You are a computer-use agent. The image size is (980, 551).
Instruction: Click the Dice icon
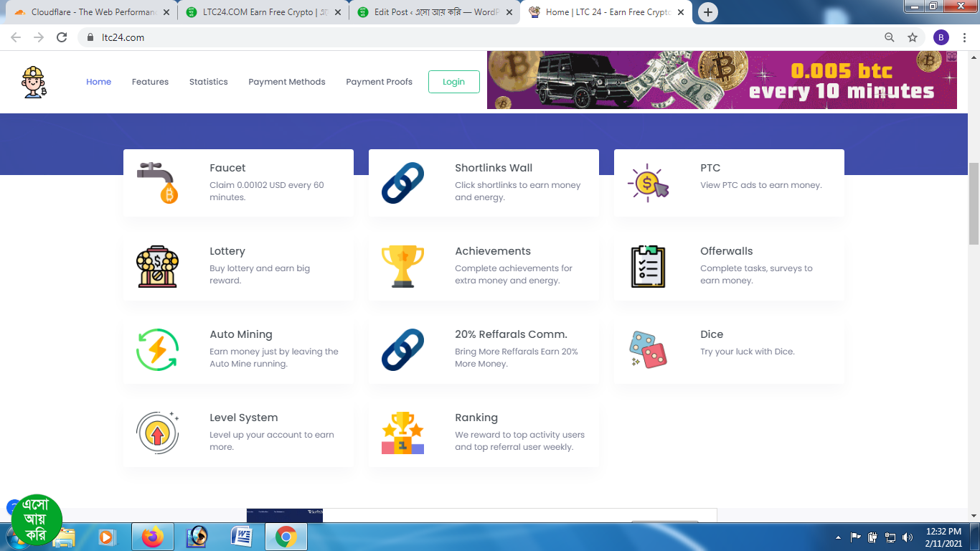648,349
